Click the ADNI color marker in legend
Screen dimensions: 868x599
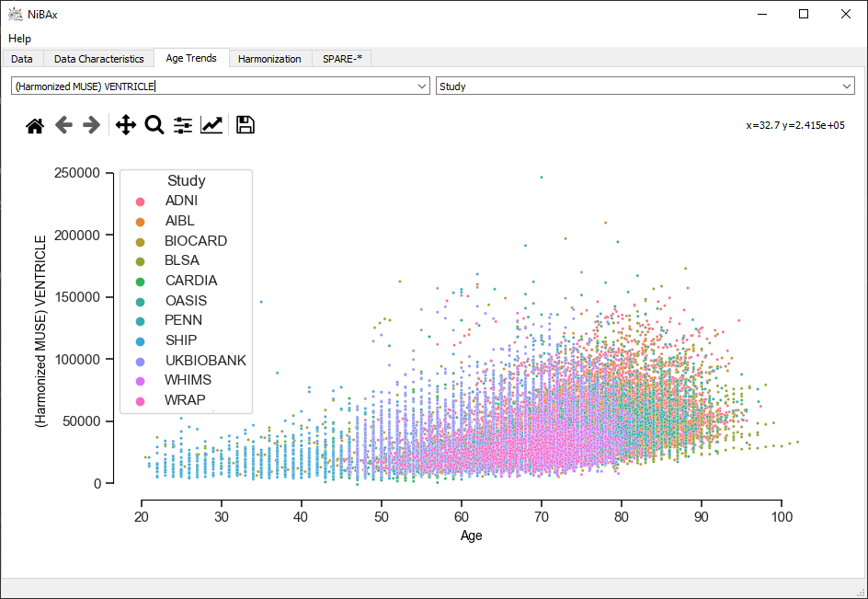pyautogui.click(x=140, y=202)
